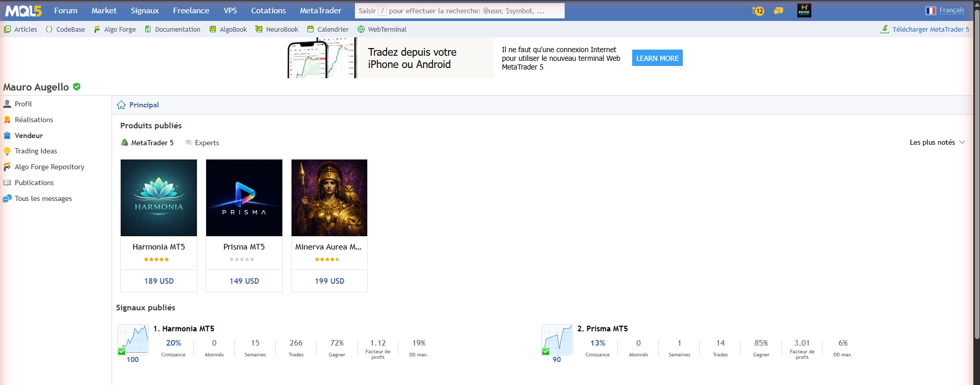The height and width of the screenshot is (385, 980).
Task: Click the French flag icon
Action: point(930,11)
